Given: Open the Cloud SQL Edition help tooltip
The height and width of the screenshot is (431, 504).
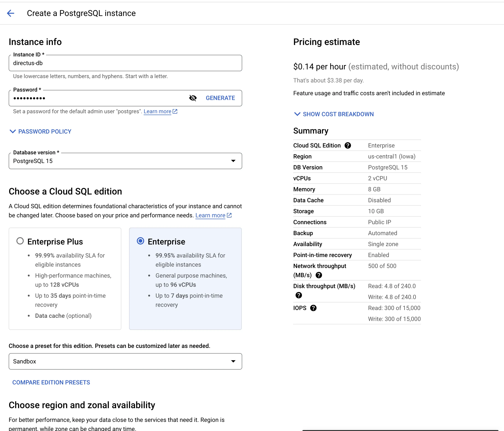Looking at the screenshot, I should click(x=348, y=145).
